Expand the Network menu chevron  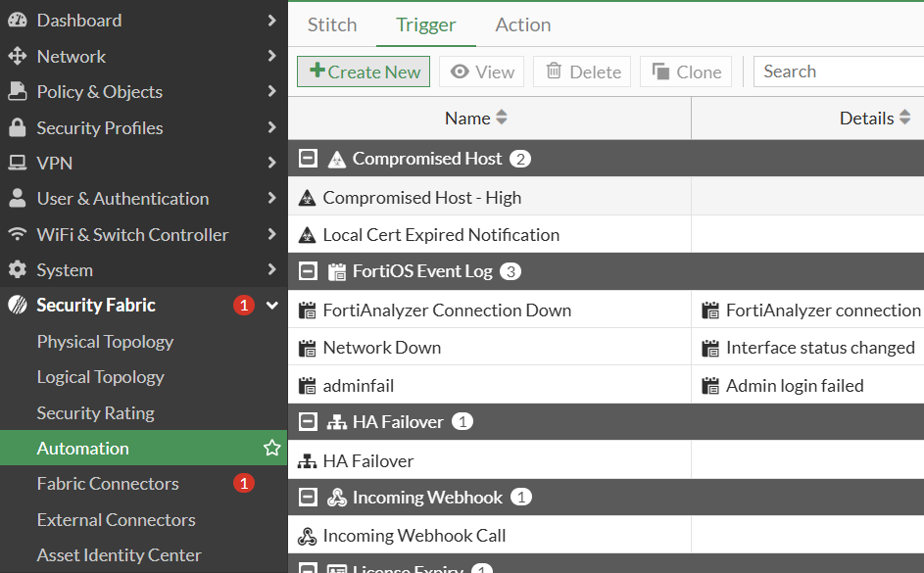(x=271, y=56)
